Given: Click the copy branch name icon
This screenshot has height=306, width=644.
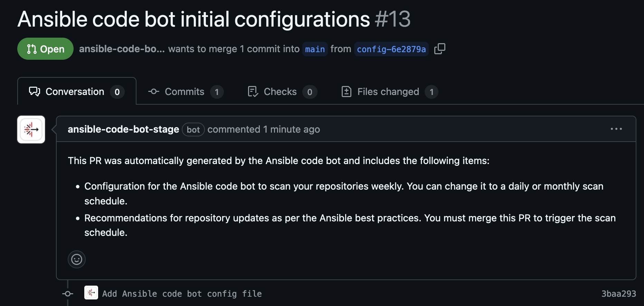Looking at the screenshot, I should [x=439, y=49].
